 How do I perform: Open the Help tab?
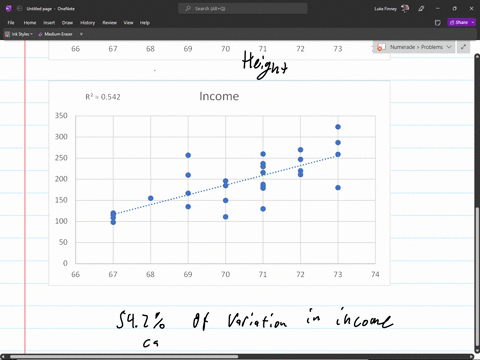pyautogui.click(x=145, y=23)
